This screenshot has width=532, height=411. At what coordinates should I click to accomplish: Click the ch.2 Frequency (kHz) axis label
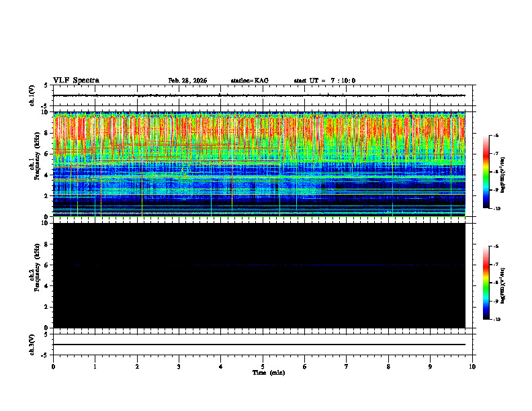tap(35, 268)
